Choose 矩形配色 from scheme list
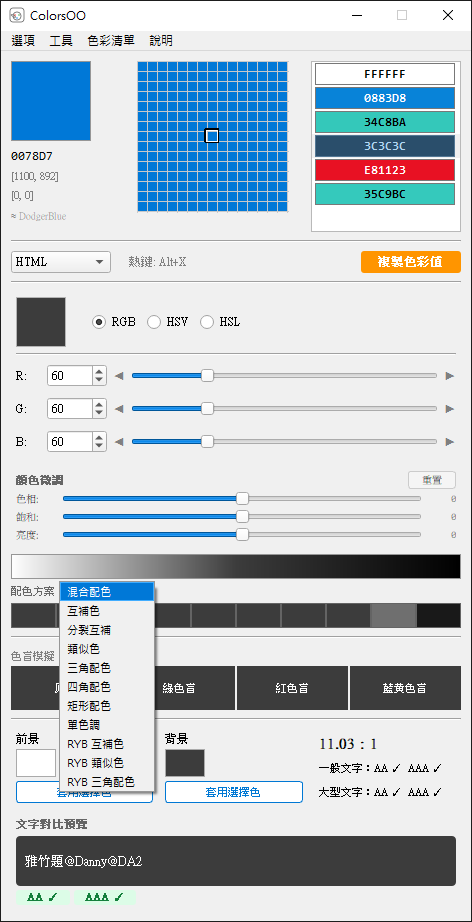 [107, 706]
